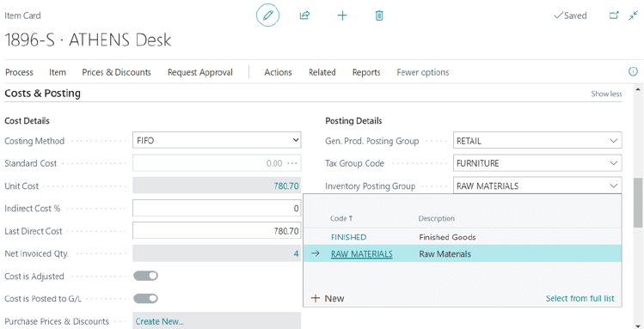Click the Description column header
The height and width of the screenshot is (329, 644).
(x=436, y=219)
